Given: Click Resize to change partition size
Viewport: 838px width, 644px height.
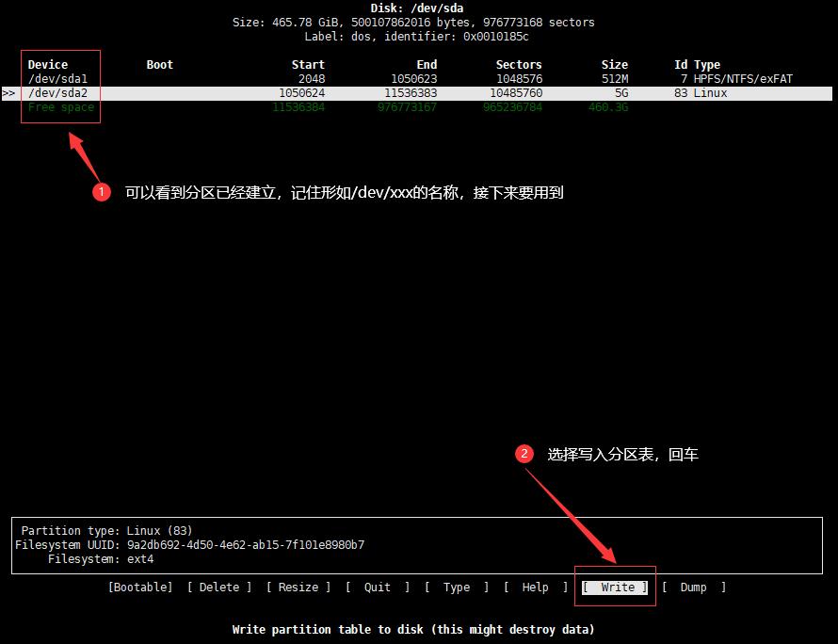Looking at the screenshot, I should (298, 587).
